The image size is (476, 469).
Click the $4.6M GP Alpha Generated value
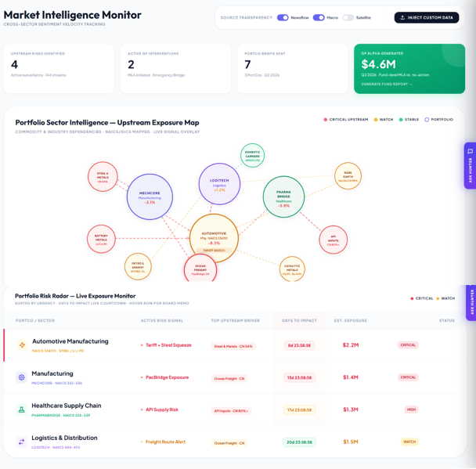coord(379,64)
